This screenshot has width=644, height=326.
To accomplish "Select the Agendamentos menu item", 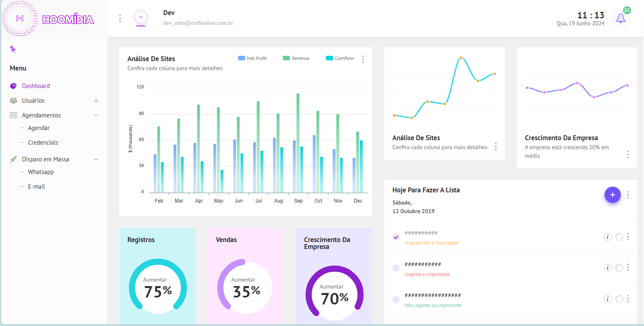I will click(x=42, y=115).
